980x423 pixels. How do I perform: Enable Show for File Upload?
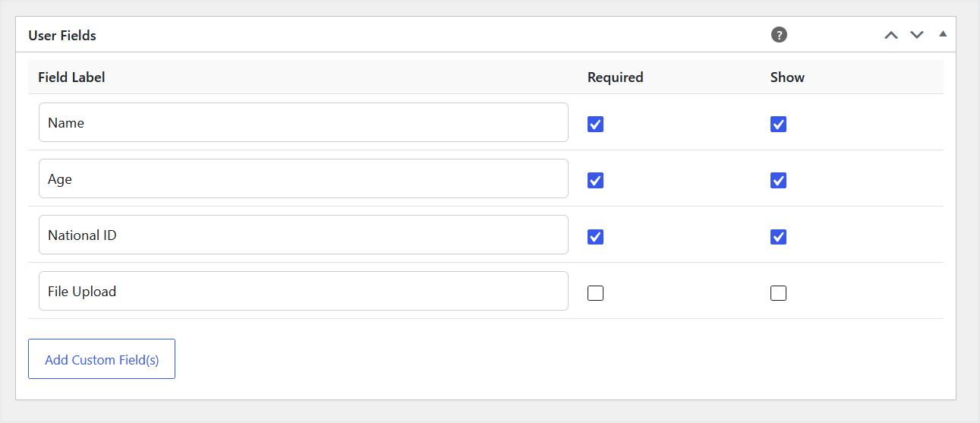tap(778, 293)
